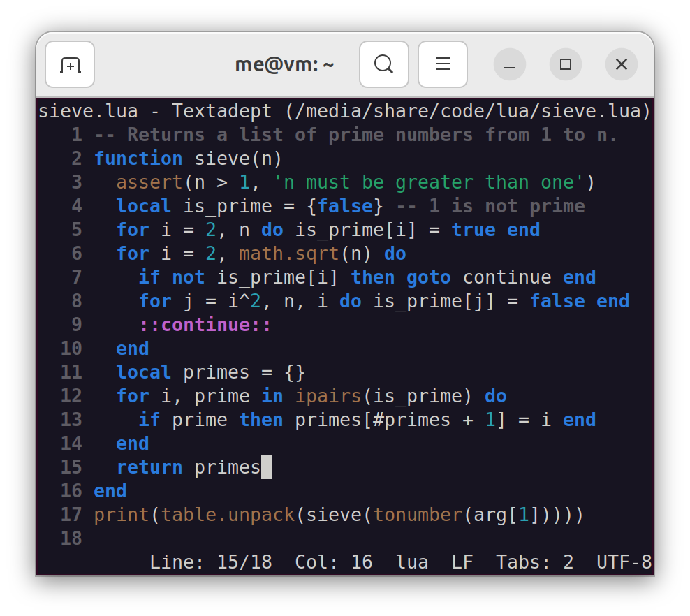
Task: Click status bar 'LF' line ending
Action: click(x=462, y=562)
